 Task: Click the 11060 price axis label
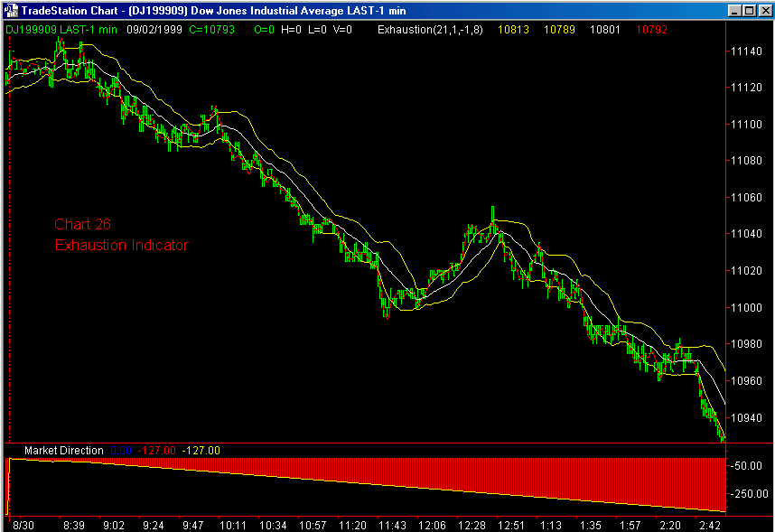(746, 198)
